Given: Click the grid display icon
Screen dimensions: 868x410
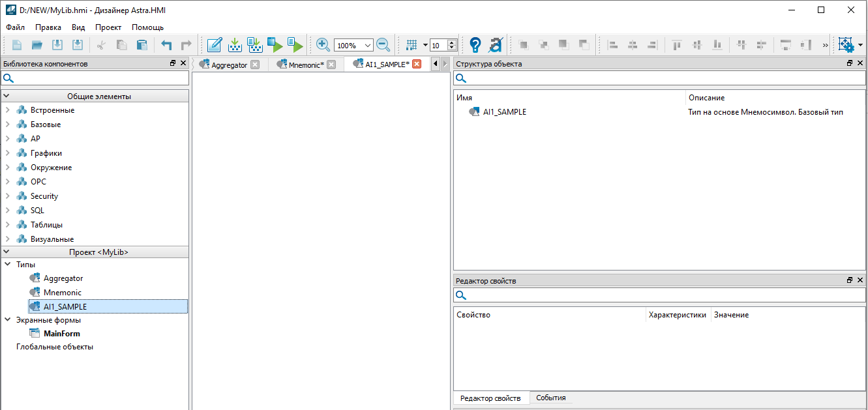Looking at the screenshot, I should [412, 45].
